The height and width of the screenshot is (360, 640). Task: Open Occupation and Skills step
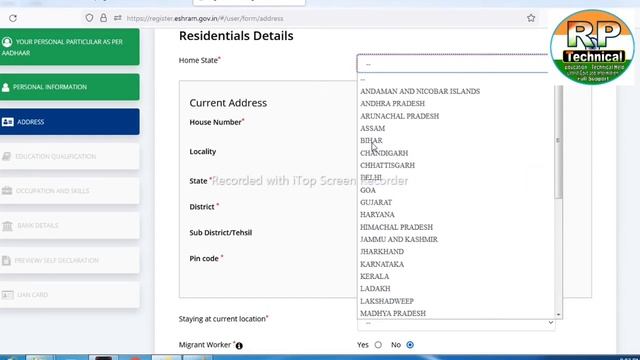tap(70, 191)
